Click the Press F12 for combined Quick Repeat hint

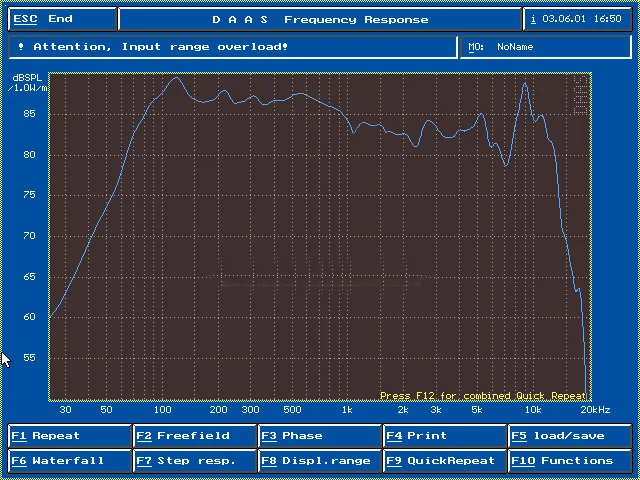(483, 396)
